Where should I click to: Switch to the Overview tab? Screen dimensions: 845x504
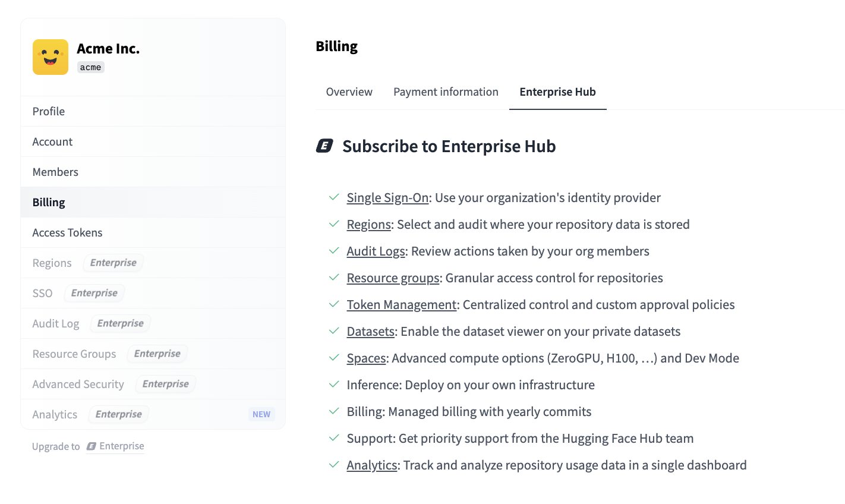point(349,92)
